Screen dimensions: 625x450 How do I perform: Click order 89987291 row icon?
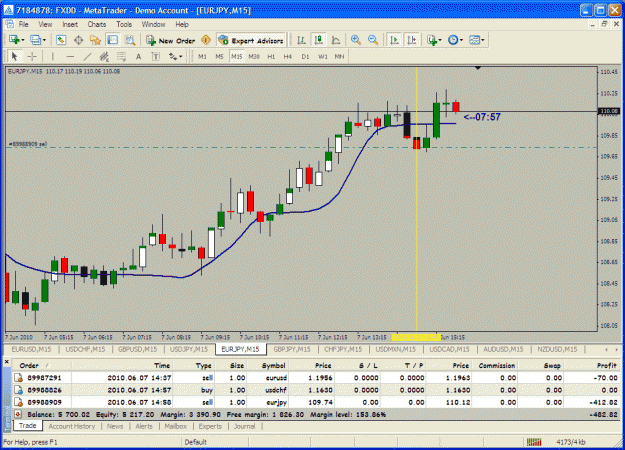pyautogui.click(x=18, y=377)
